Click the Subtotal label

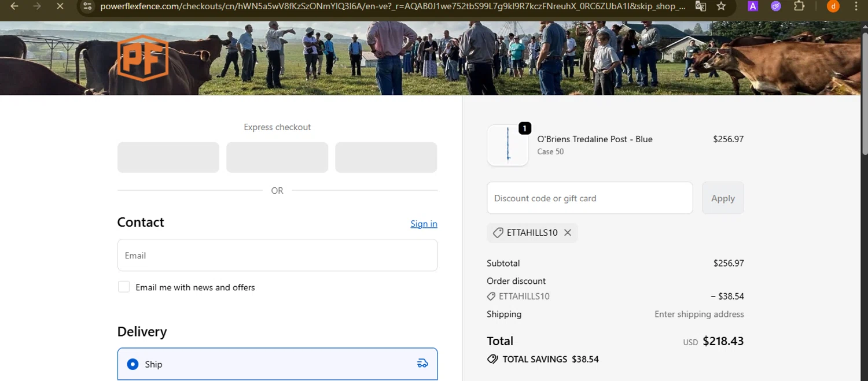[x=503, y=263]
